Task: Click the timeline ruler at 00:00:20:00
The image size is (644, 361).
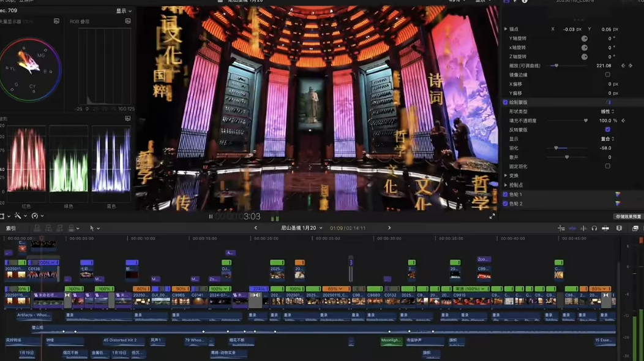Action: 266,238
